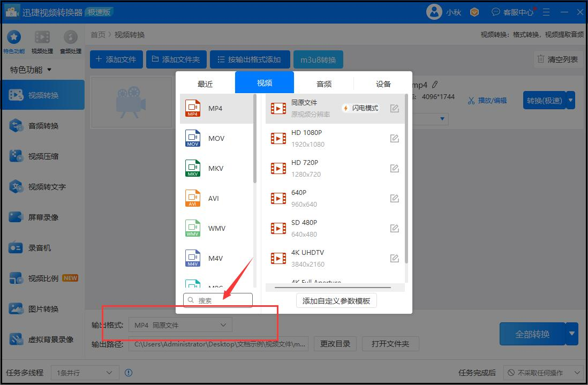Viewport: 588px width, 385px height.
Task: Click the m3u8转换 button
Action: pos(318,59)
